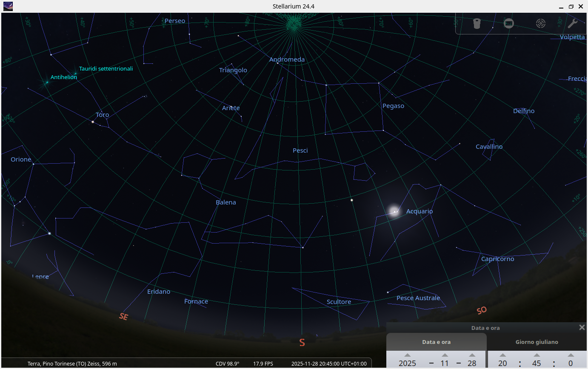Click the red S cardinal point marker
The height and width of the screenshot is (369, 588).
[302, 343]
